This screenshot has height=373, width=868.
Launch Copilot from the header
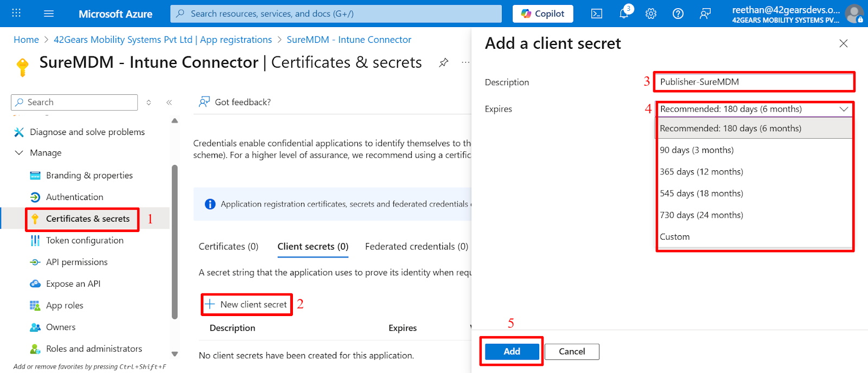pos(542,14)
